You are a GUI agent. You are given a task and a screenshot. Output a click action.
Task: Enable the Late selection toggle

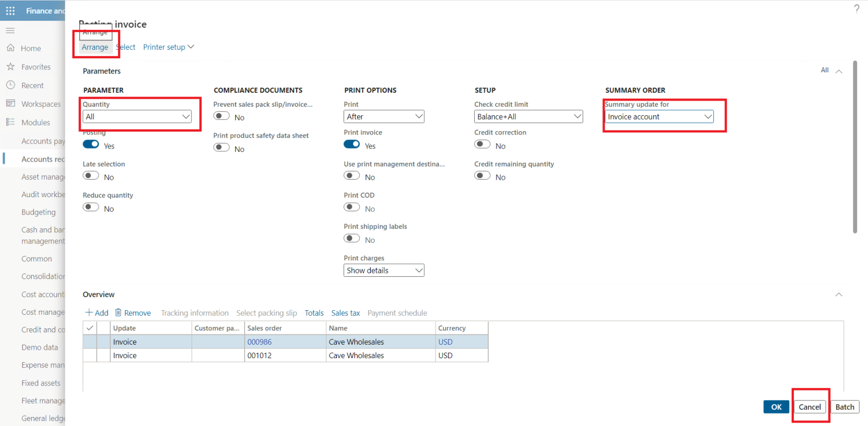tap(90, 175)
